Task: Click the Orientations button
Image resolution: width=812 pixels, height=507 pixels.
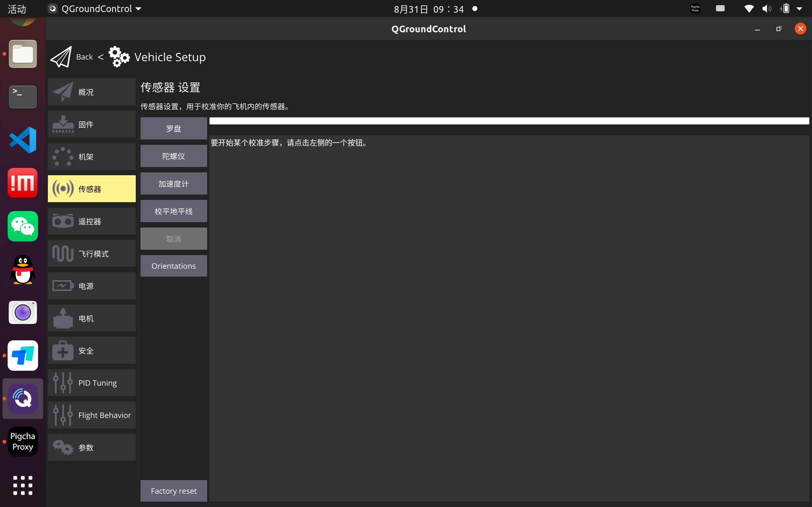Action: 174,266
